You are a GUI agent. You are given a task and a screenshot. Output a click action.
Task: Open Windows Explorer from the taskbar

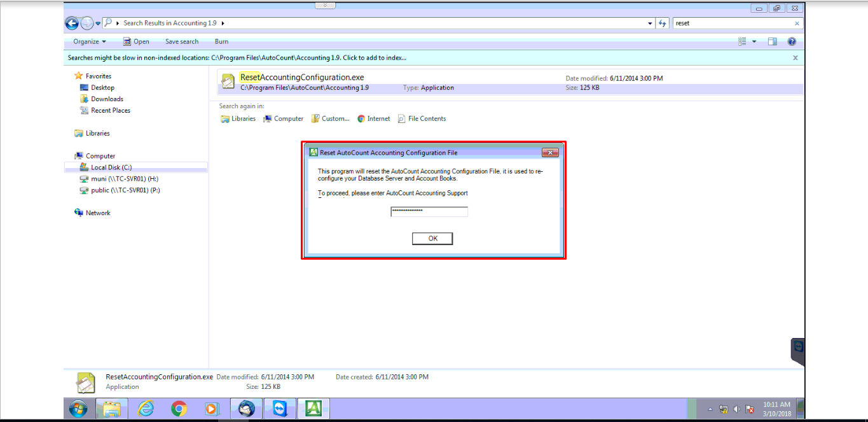[x=112, y=409]
